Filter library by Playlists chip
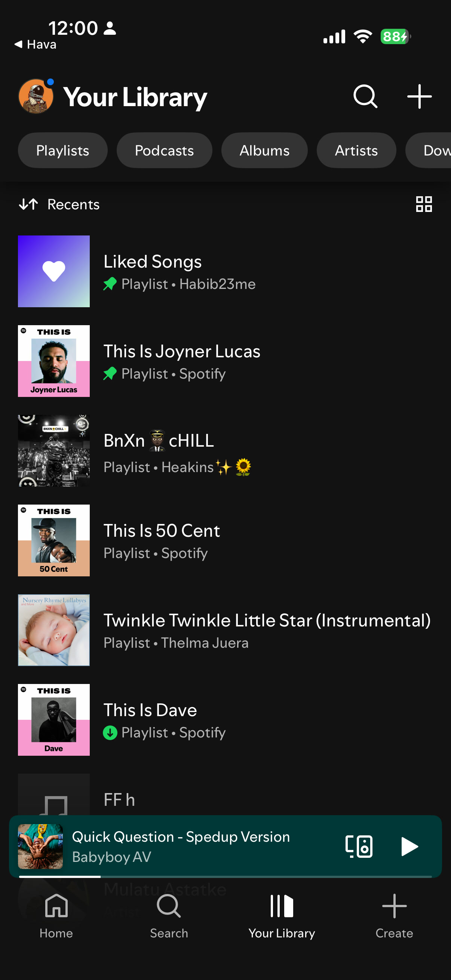Screen dimensions: 451x980 point(62,150)
